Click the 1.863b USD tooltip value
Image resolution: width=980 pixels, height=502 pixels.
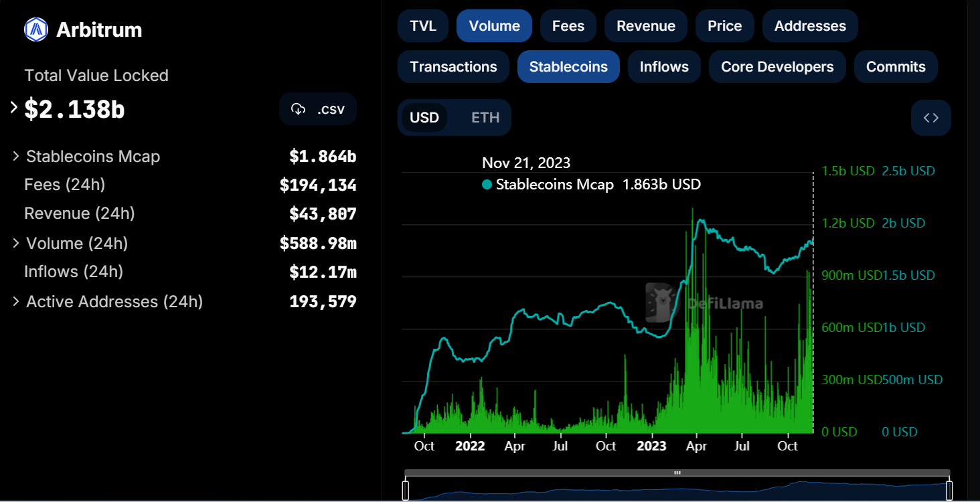pos(661,185)
